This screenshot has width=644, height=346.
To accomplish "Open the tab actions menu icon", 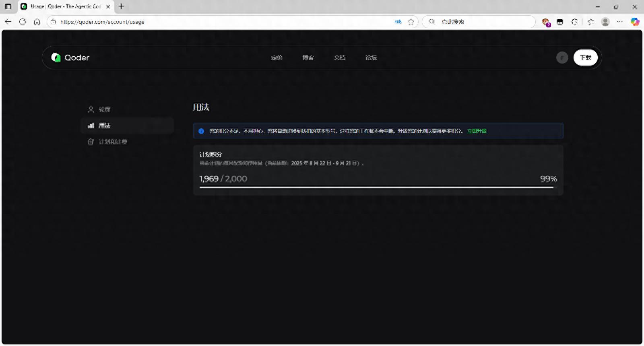I will pos(8,6).
